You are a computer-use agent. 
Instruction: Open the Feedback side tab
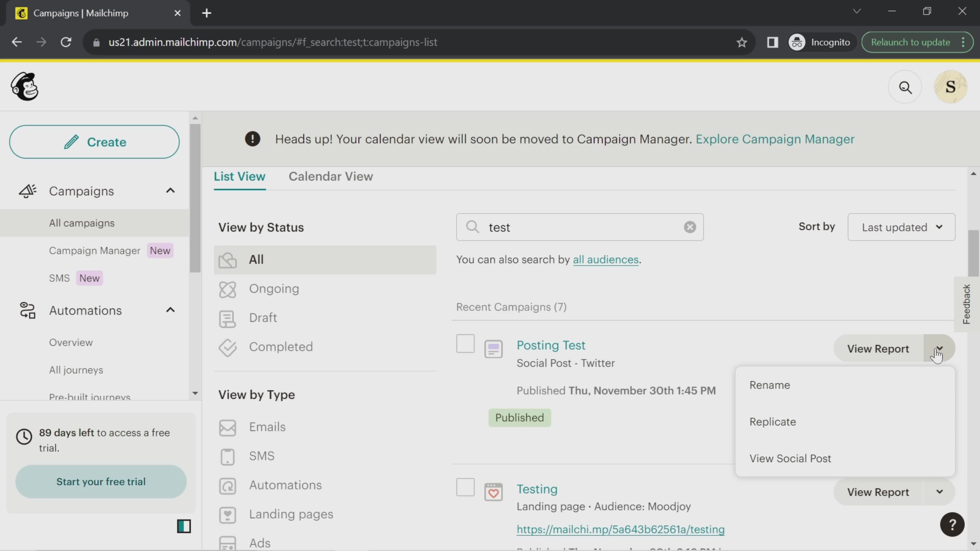coord(966,304)
